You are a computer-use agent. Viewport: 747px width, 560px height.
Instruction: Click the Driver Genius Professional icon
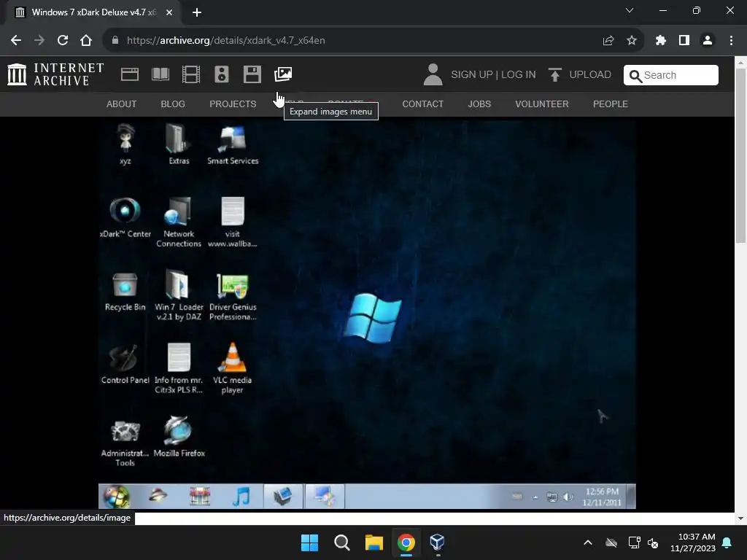pyautogui.click(x=233, y=295)
